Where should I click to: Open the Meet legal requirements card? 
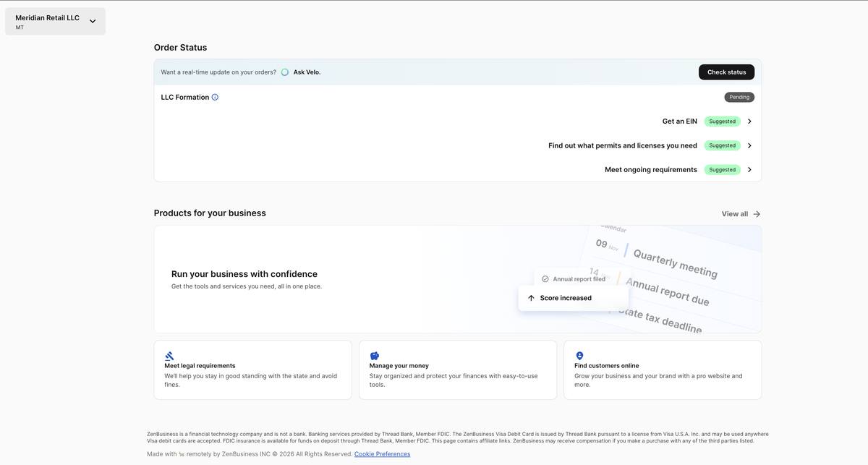[x=253, y=370]
